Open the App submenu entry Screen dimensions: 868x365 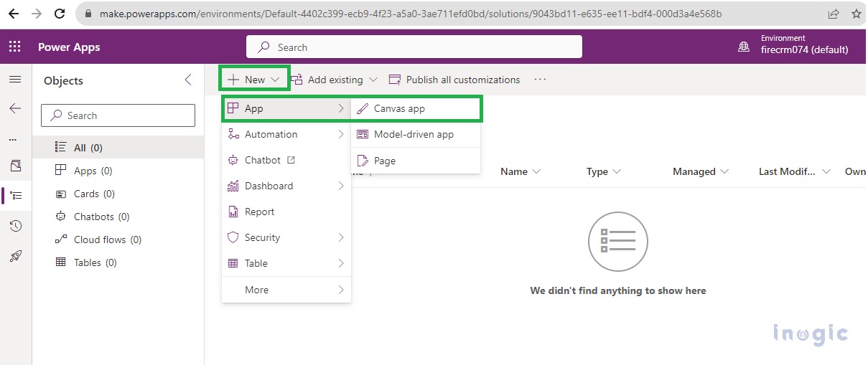click(286, 108)
